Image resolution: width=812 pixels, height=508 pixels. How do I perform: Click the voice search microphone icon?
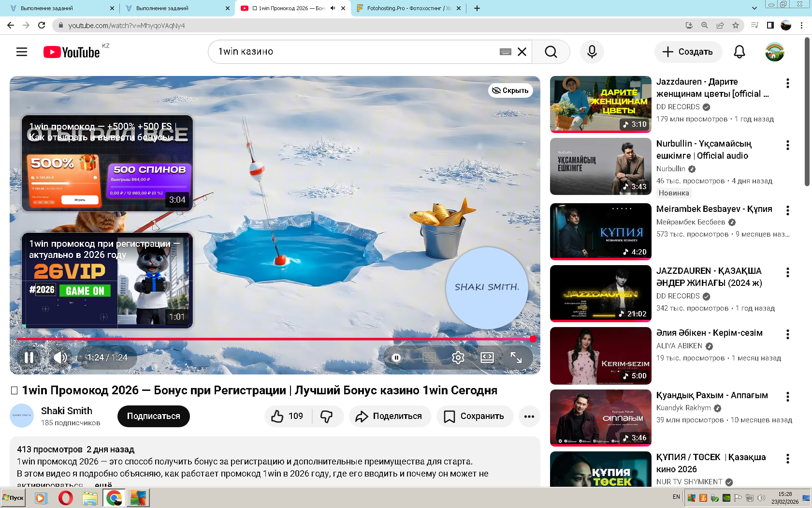pyautogui.click(x=592, y=52)
